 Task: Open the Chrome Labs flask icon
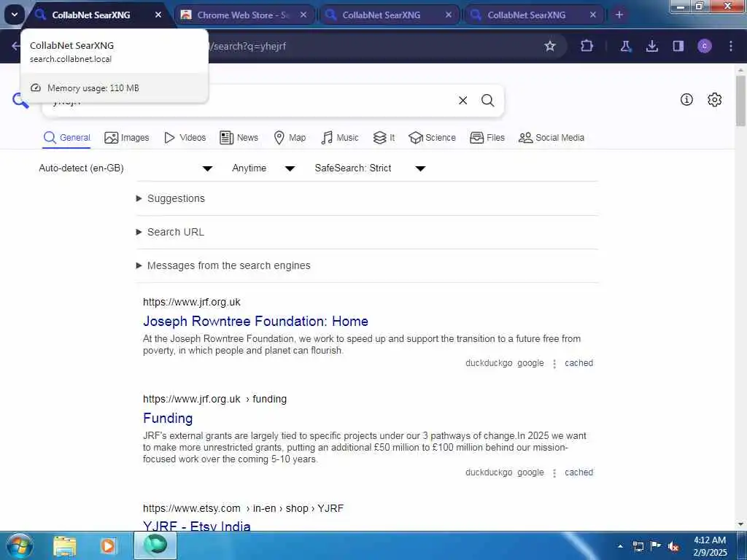pyautogui.click(x=625, y=46)
